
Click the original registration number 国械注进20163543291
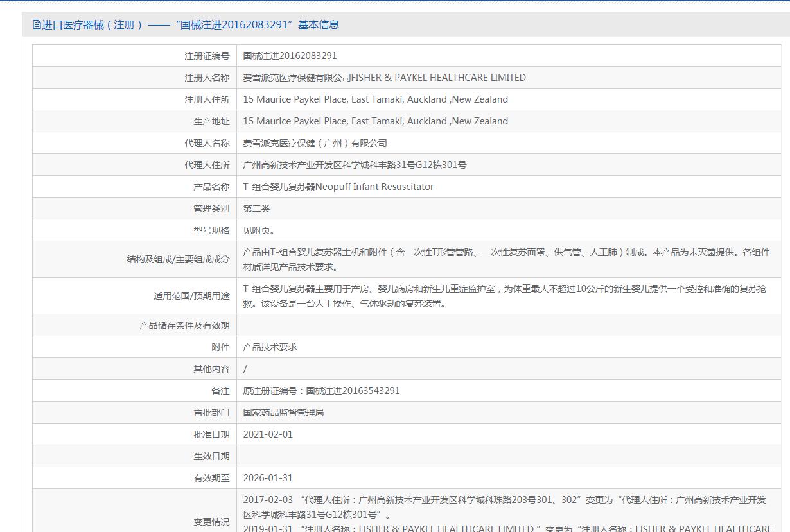[x=321, y=391]
